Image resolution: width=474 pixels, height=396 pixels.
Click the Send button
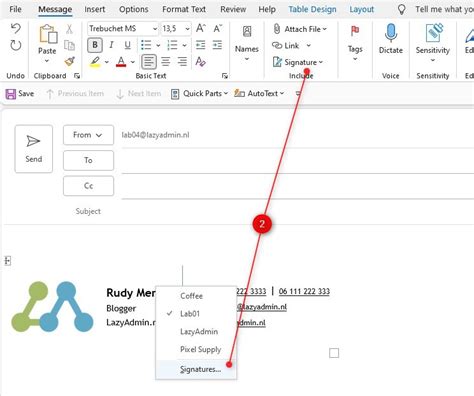tap(34, 149)
